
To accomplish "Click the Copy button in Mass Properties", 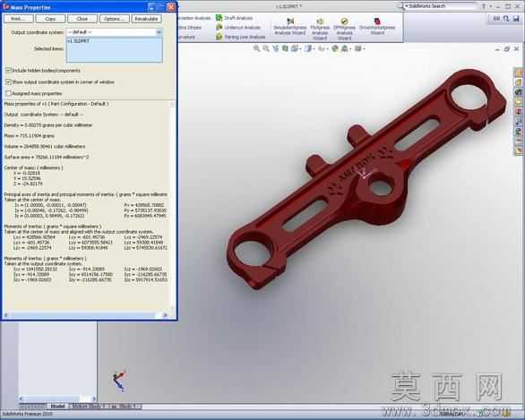I will 50,19.
